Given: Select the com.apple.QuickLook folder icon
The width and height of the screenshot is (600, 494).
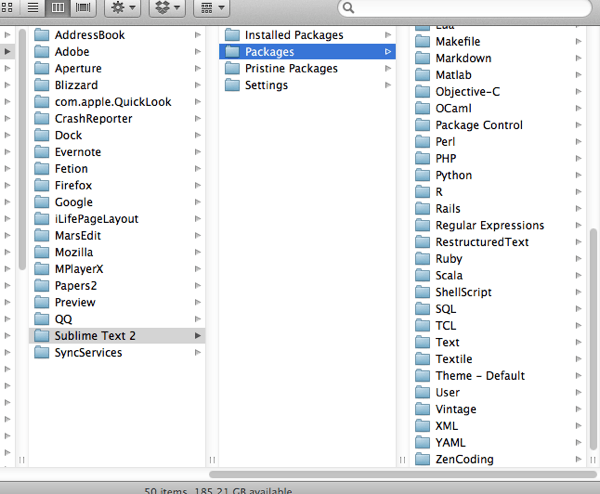Looking at the screenshot, I should coord(41,102).
